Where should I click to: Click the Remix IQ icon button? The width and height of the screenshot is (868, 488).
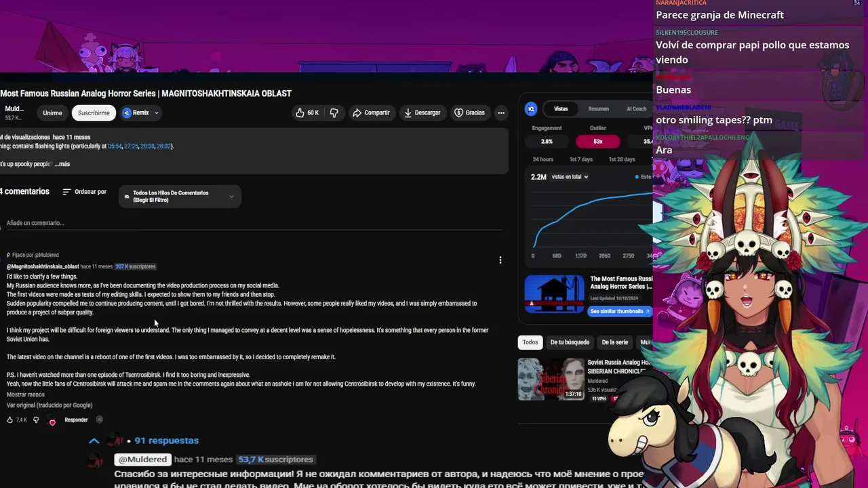126,113
